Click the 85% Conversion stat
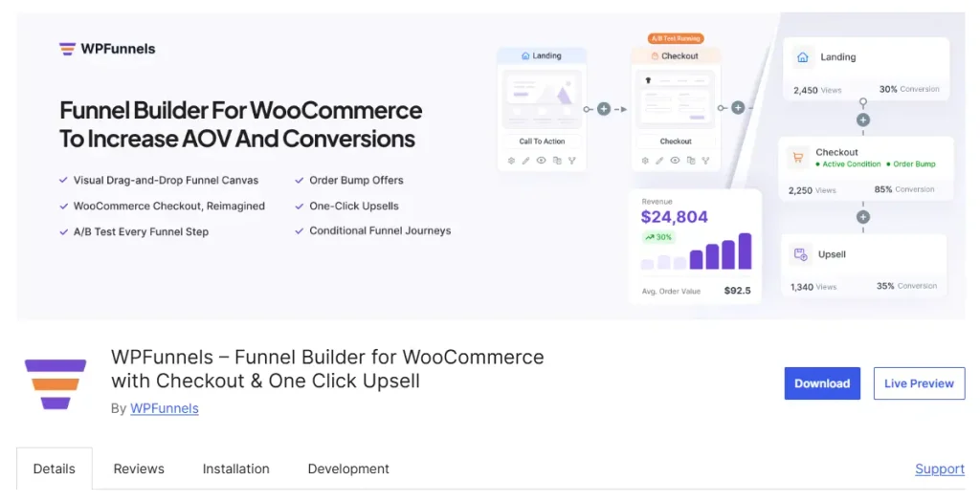The height and width of the screenshot is (502, 980). coord(903,189)
